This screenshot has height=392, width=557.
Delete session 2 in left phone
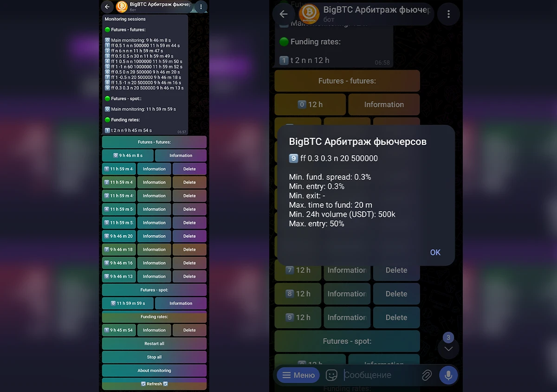189,182
